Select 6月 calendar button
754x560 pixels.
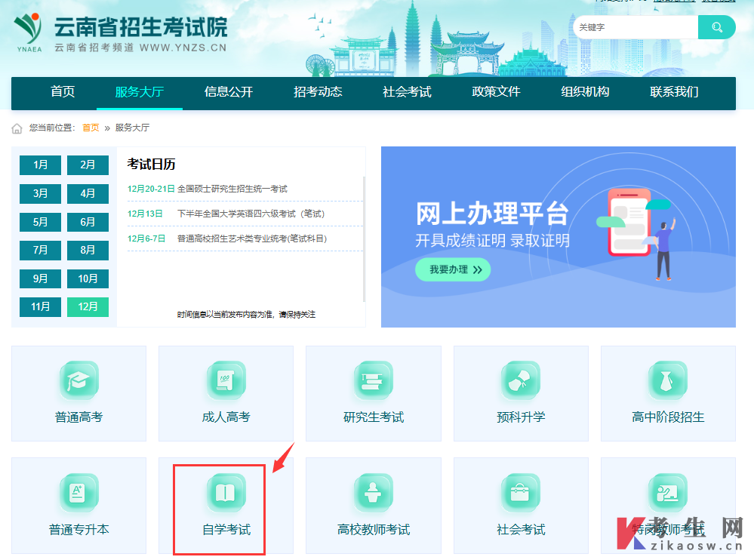coord(88,222)
